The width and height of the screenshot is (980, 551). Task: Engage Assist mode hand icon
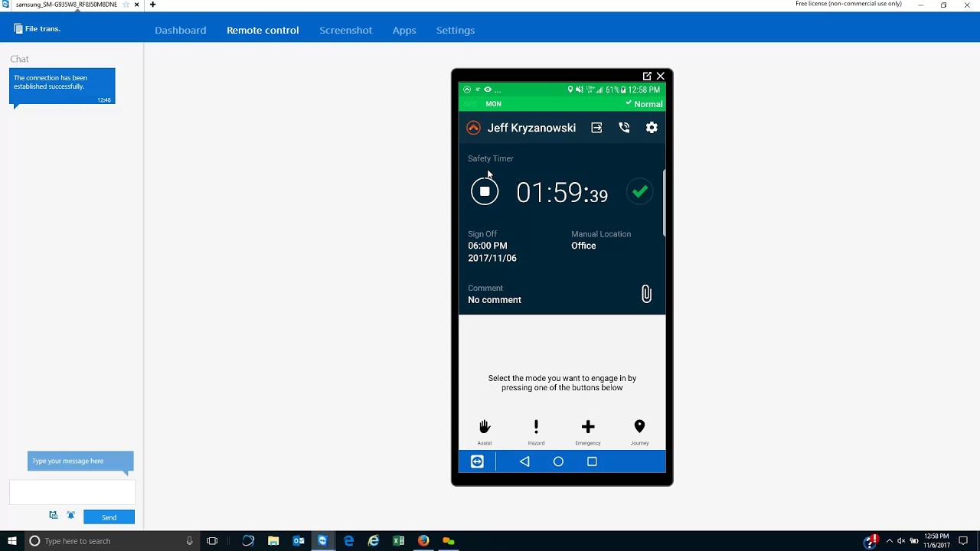(x=485, y=427)
